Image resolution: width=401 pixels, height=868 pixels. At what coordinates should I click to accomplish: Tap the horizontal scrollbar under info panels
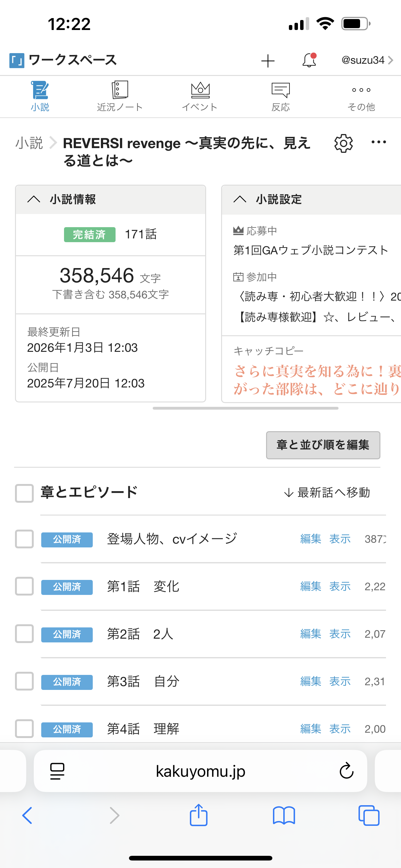245,408
